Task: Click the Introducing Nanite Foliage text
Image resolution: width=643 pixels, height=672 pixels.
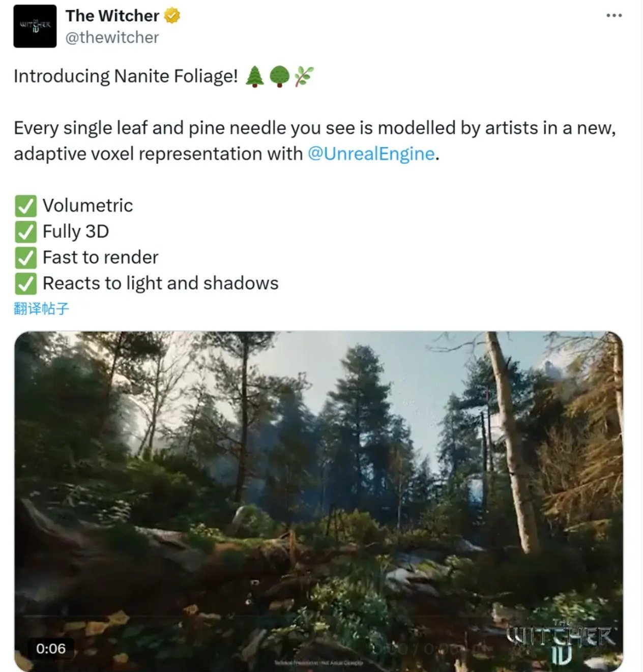Action: click(x=126, y=76)
